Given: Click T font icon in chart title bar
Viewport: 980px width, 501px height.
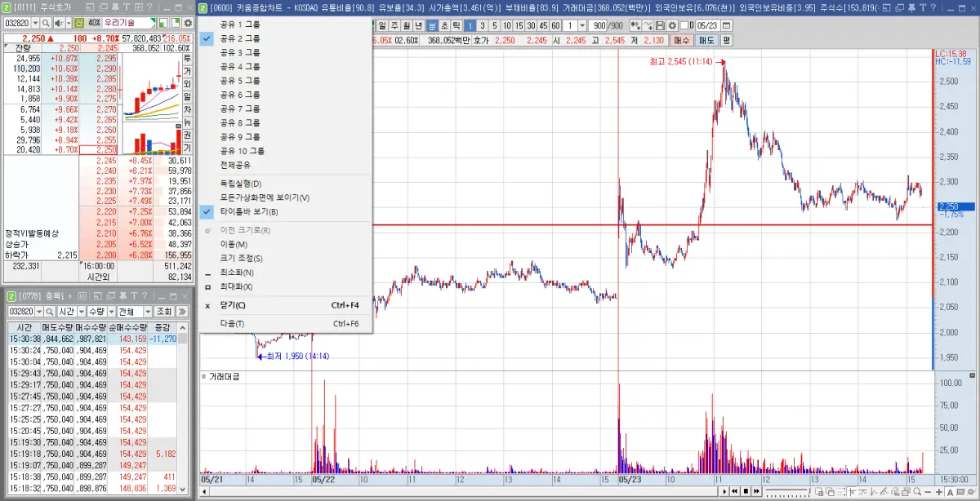Looking at the screenshot, I should [x=922, y=7].
